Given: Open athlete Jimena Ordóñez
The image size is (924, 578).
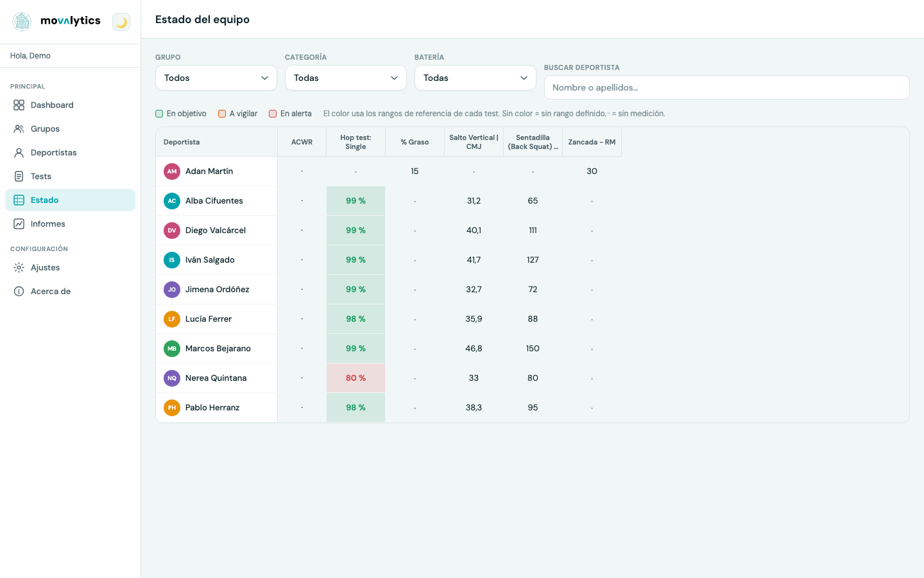Looking at the screenshot, I should click(218, 290).
